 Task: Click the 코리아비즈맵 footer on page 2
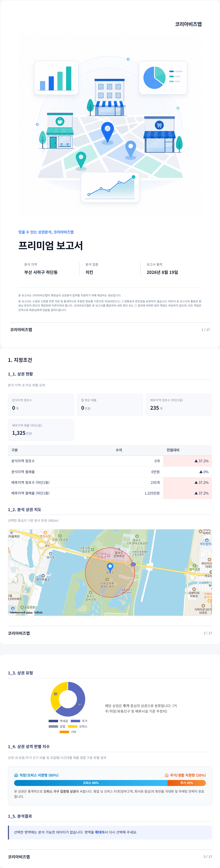click(x=19, y=633)
